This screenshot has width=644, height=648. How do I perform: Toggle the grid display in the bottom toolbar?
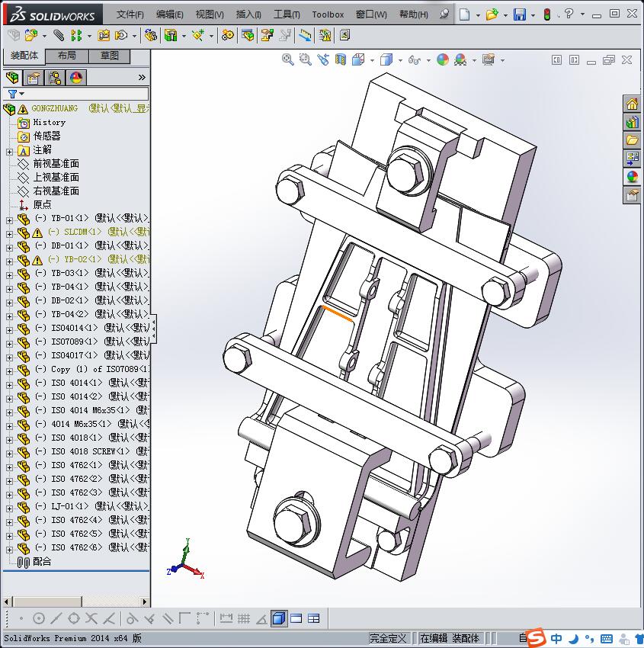[244, 618]
